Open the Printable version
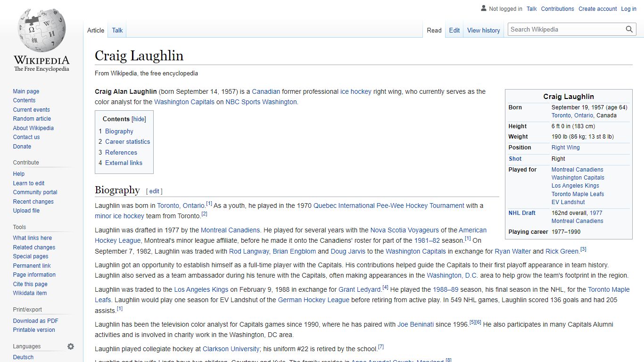Viewport: 644px width, 362px height. coord(34,330)
